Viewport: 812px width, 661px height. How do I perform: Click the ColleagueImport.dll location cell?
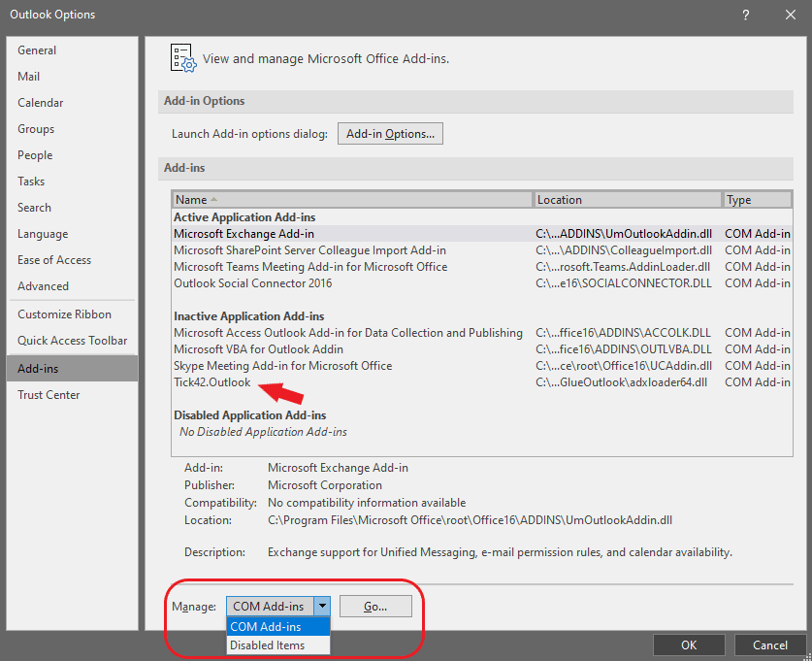[x=624, y=250]
